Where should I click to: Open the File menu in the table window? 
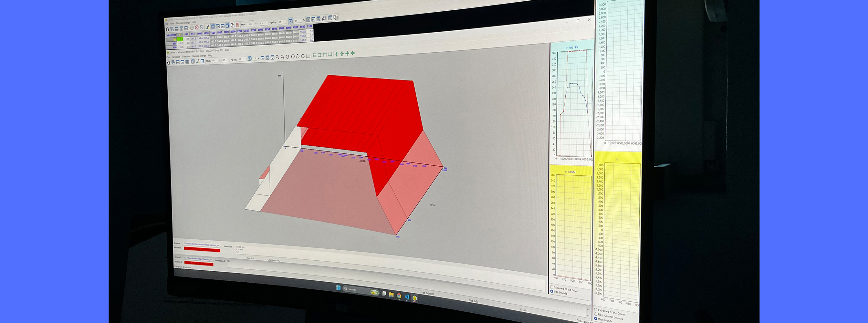pos(166,24)
